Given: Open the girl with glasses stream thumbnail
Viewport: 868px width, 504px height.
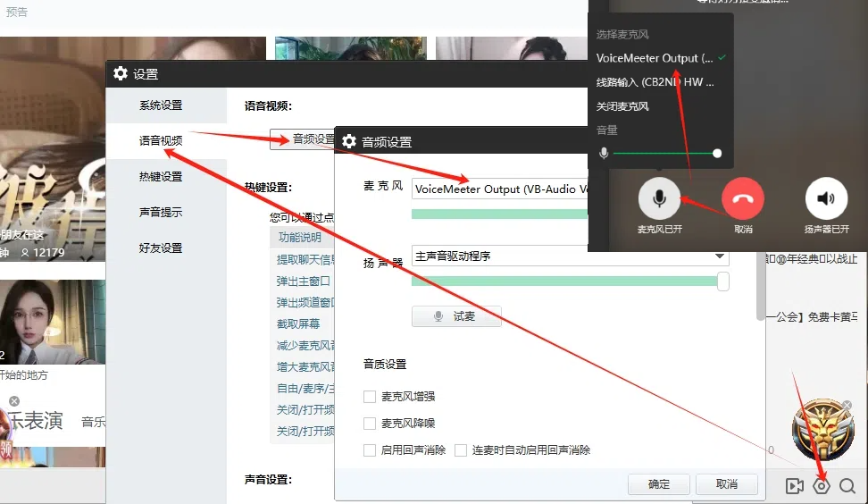Looking at the screenshot, I should pyautogui.click(x=53, y=322).
